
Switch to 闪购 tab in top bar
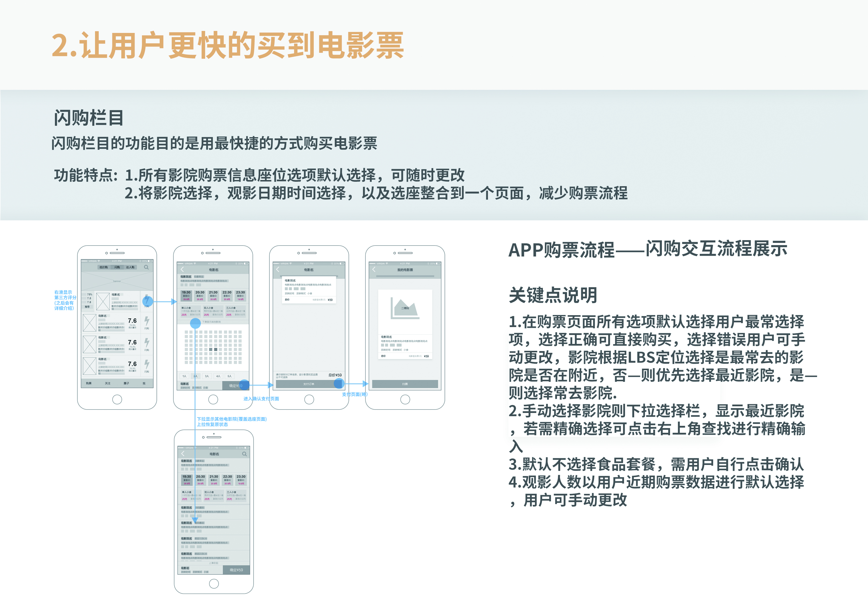point(117,267)
